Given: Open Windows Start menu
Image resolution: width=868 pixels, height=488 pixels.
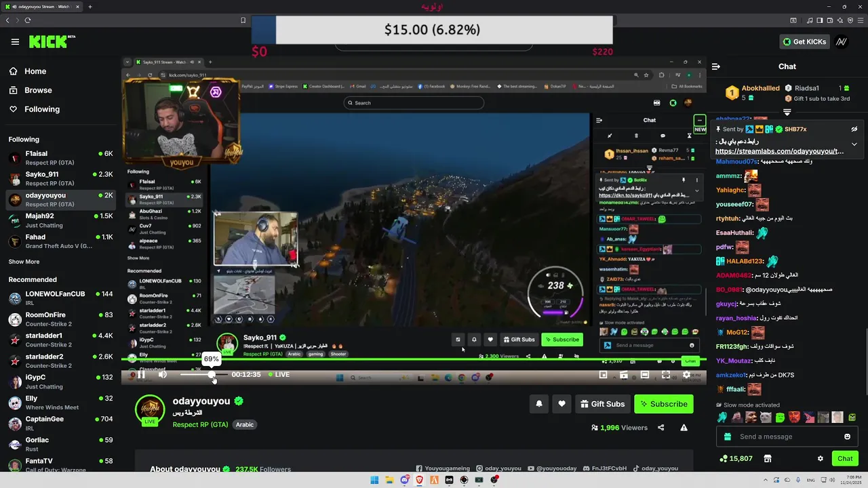Looking at the screenshot, I should tap(374, 480).
